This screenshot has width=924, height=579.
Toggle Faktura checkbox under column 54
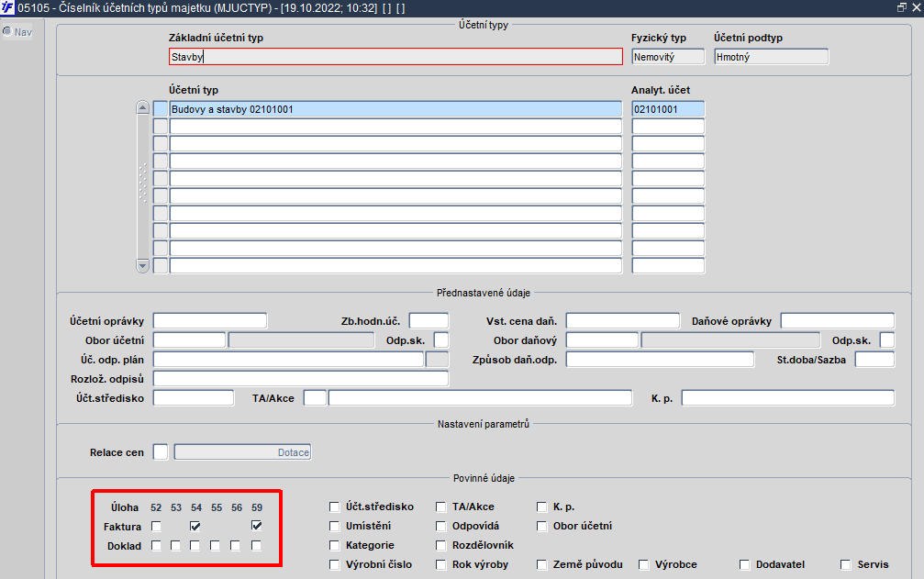tap(195, 526)
